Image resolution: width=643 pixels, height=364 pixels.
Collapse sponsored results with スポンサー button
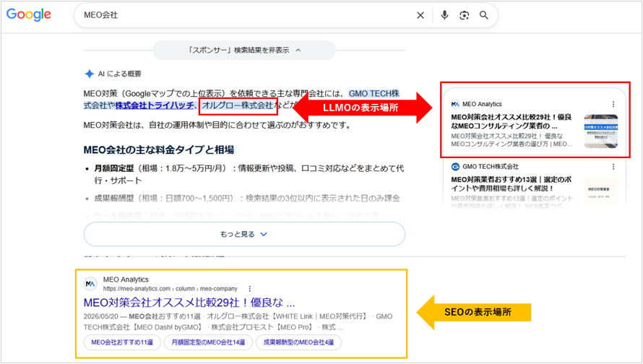pos(244,50)
